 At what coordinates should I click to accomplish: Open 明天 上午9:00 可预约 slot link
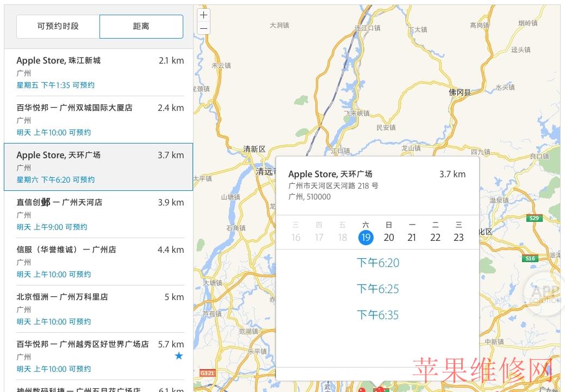click(x=52, y=227)
